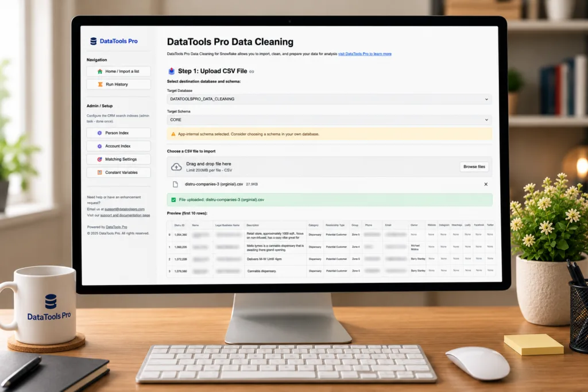The image size is (588, 392).
Task: Click the Owner column header
Action: click(x=414, y=225)
